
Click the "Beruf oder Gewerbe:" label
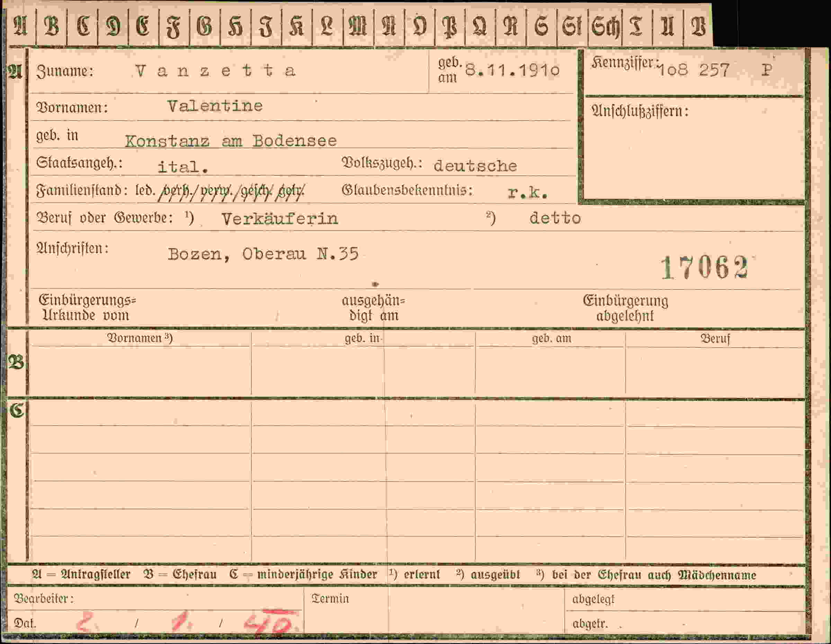pos(105,218)
